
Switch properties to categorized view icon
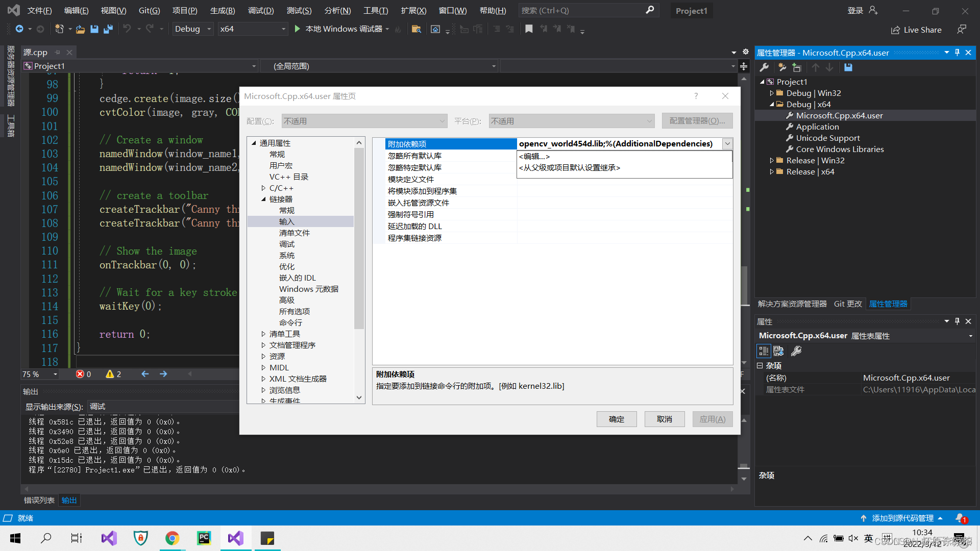click(x=763, y=350)
